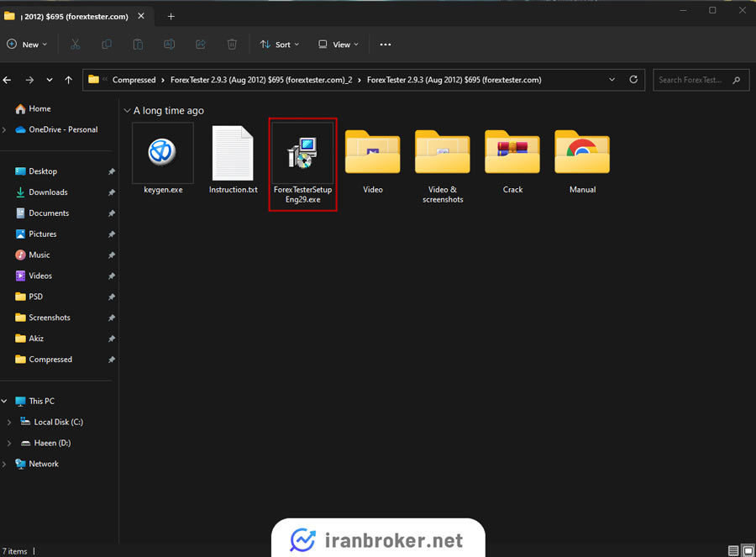
Task: Close the current File Explorer tab
Action: point(141,16)
